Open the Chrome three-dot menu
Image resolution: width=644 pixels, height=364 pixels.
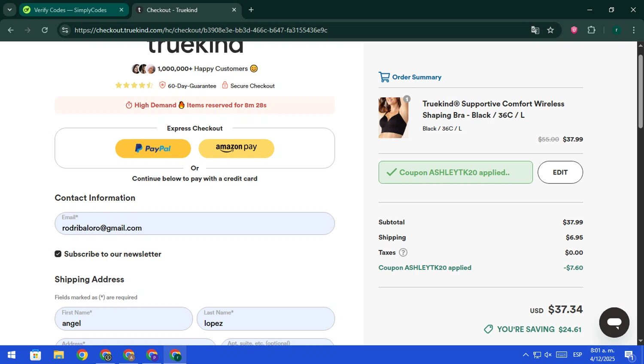click(634, 30)
